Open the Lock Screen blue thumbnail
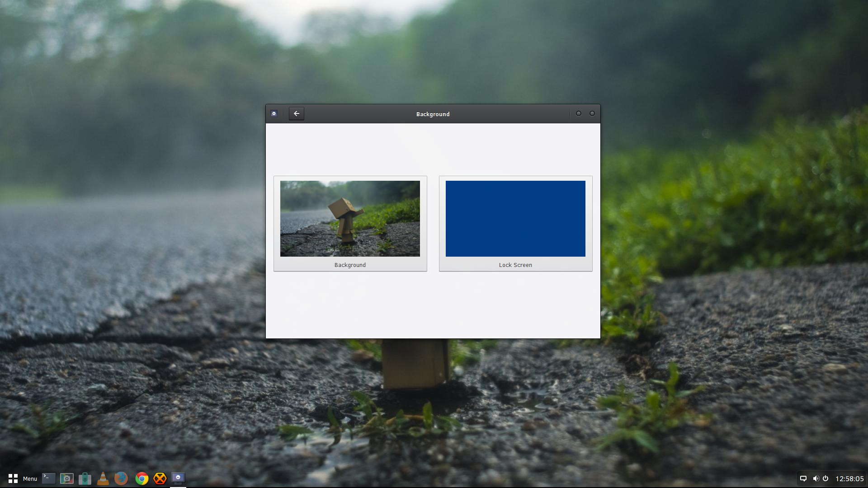 point(515,219)
